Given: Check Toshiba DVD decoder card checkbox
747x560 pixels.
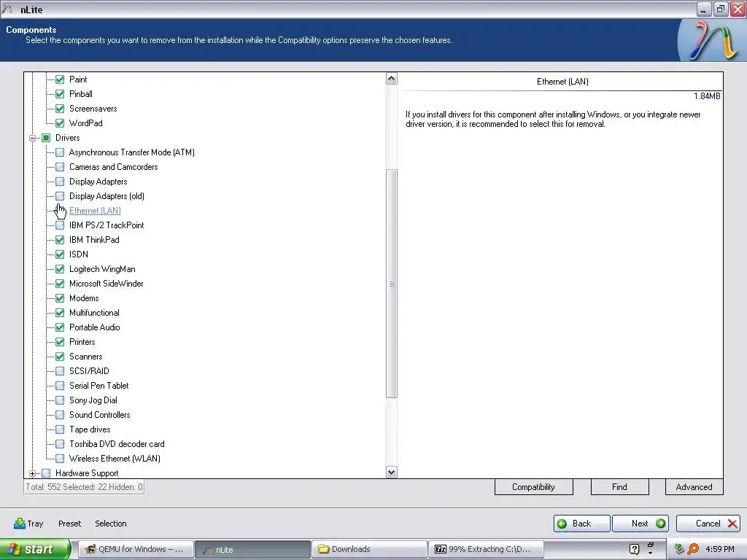Looking at the screenshot, I should coord(60,444).
